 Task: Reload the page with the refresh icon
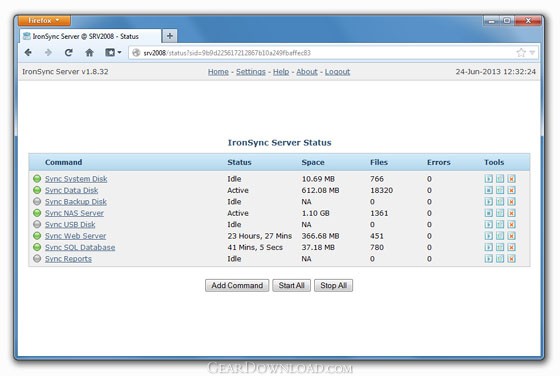coord(69,53)
